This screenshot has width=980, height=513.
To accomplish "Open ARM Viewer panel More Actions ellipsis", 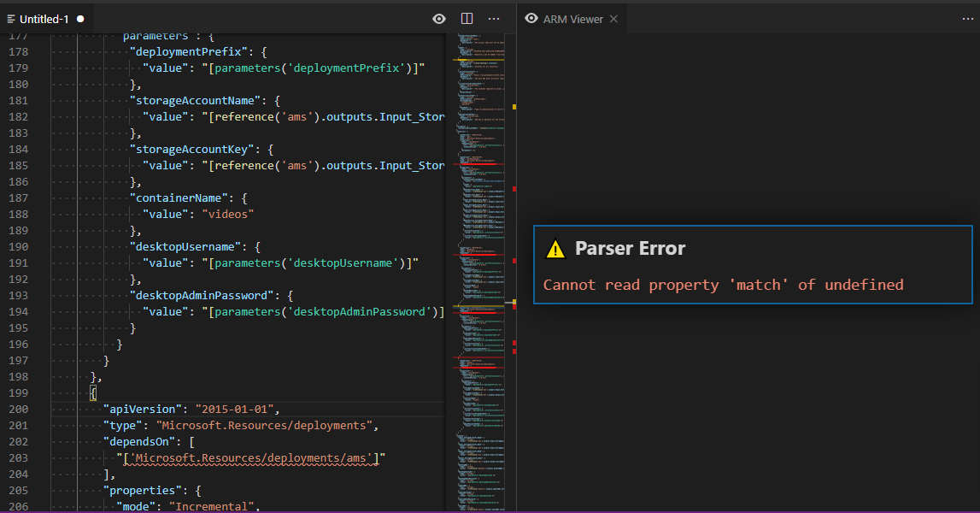I will coord(967,19).
